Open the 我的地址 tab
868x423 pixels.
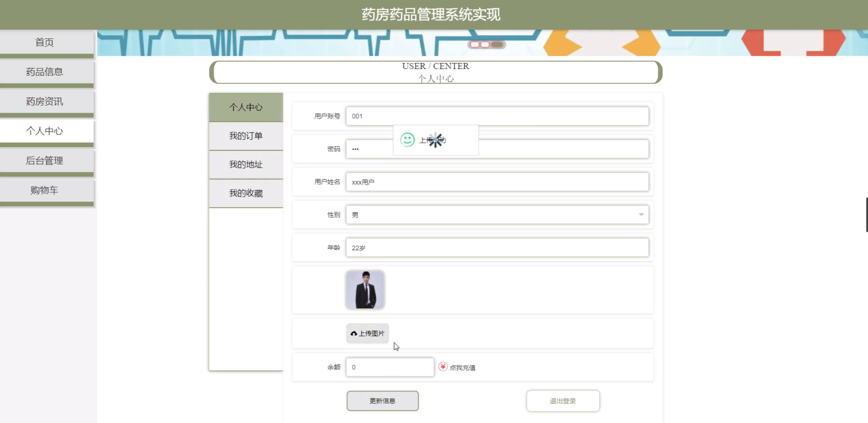click(x=246, y=165)
